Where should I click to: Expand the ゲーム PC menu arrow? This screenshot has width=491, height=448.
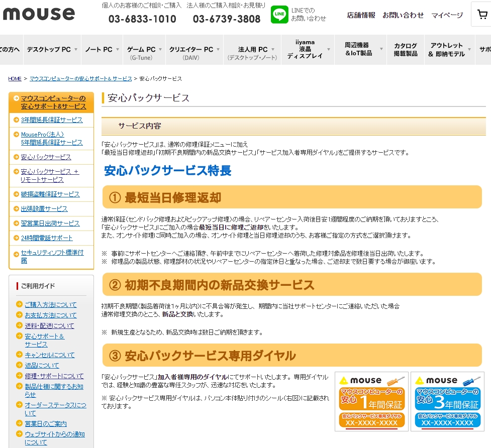click(x=160, y=49)
